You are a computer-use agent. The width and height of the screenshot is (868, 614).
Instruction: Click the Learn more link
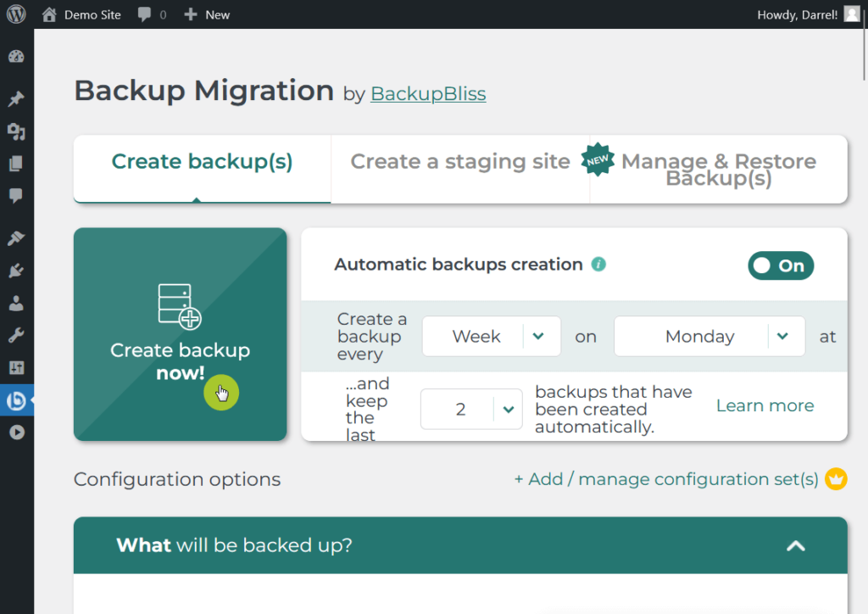(x=765, y=406)
